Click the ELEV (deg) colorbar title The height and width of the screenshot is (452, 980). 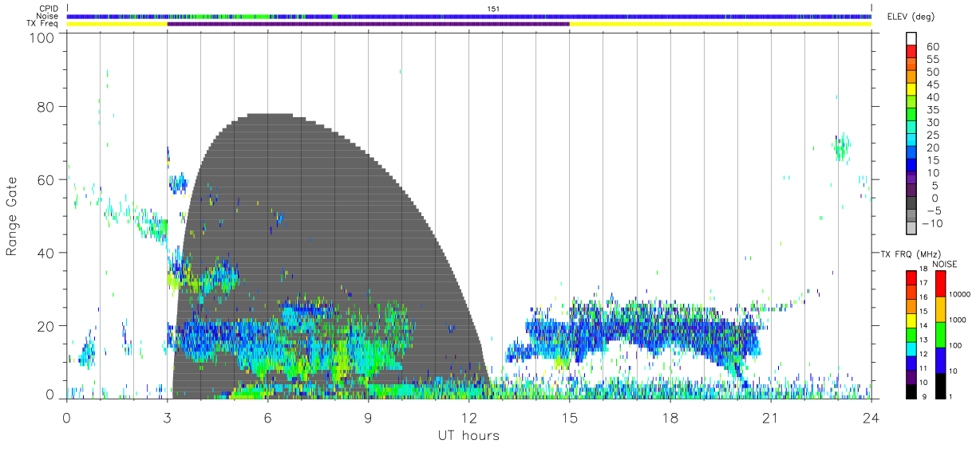pos(911,16)
